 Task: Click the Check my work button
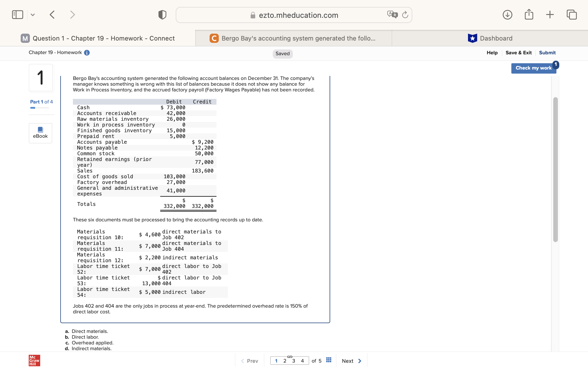pyautogui.click(x=533, y=68)
